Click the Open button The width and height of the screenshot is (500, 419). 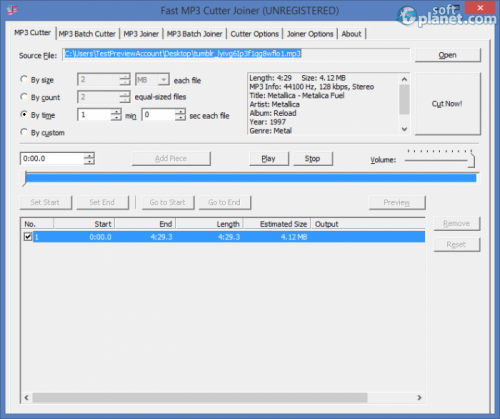click(x=447, y=55)
